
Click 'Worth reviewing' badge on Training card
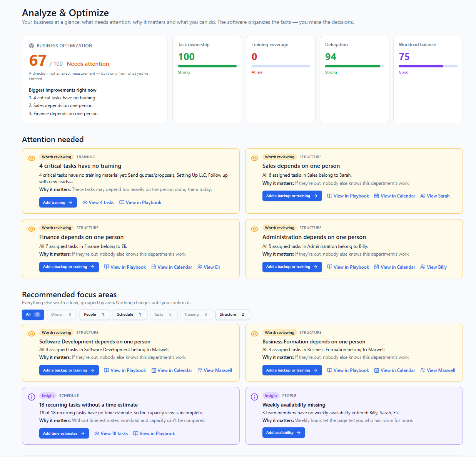point(57,157)
